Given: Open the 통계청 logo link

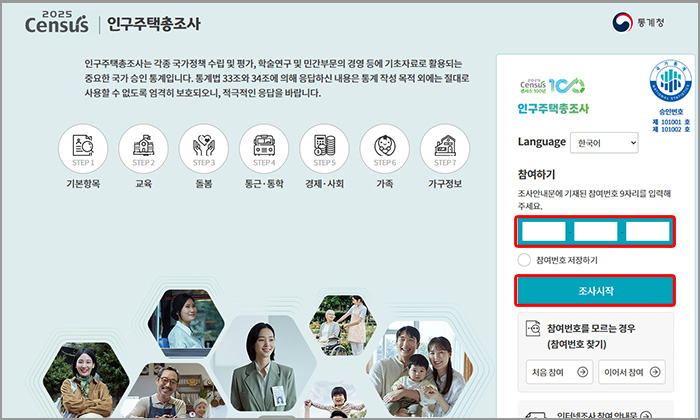Looking at the screenshot, I should click(x=638, y=22).
